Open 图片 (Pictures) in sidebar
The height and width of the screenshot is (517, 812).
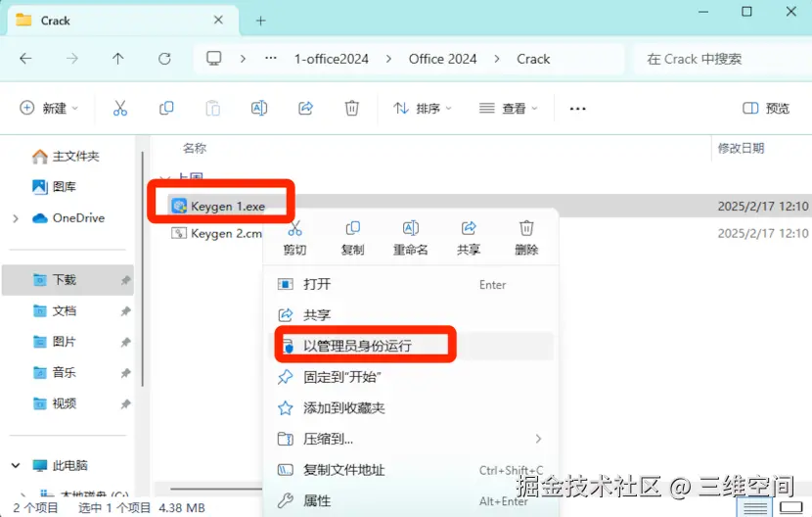[x=55, y=342]
